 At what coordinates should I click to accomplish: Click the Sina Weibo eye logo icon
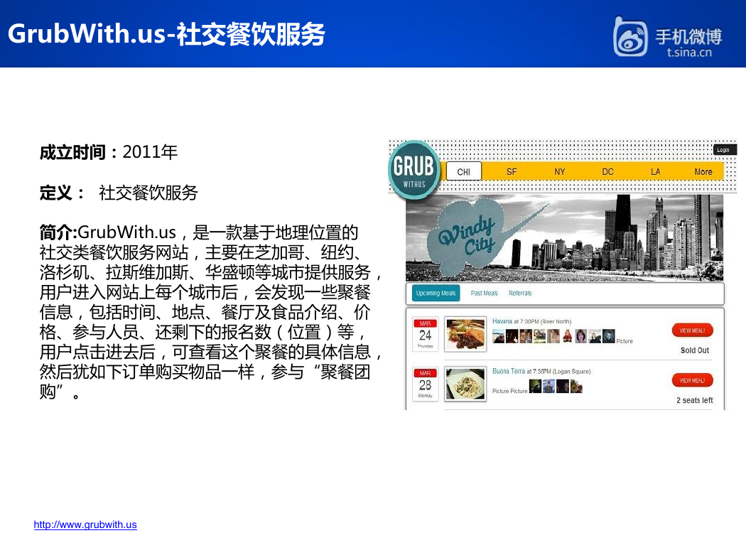click(630, 37)
